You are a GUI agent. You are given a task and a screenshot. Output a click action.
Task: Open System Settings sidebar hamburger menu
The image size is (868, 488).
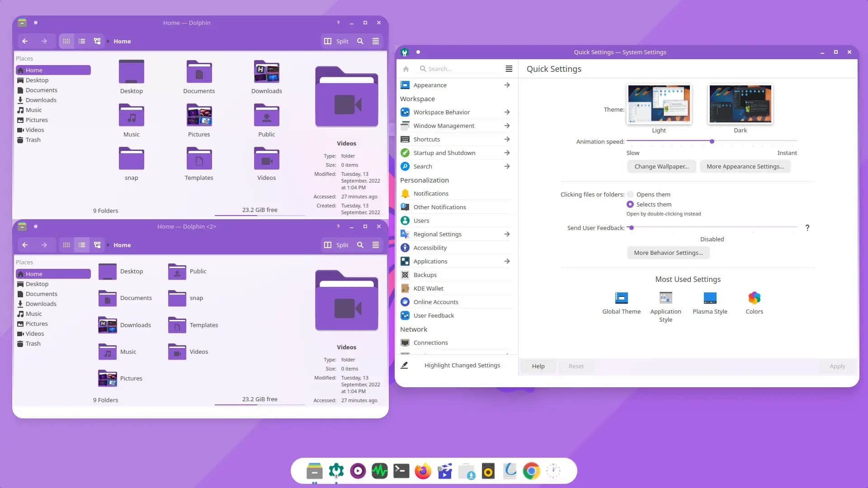(x=509, y=69)
